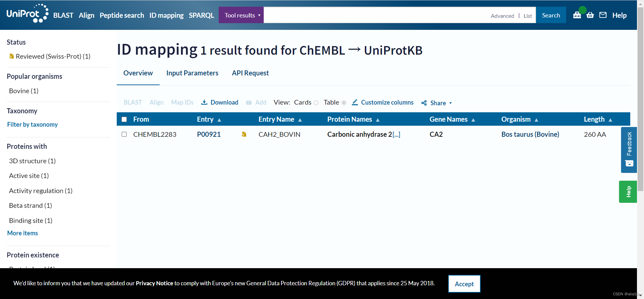Switch to the Overview tab
The width and height of the screenshot is (644, 299).
[x=138, y=73]
